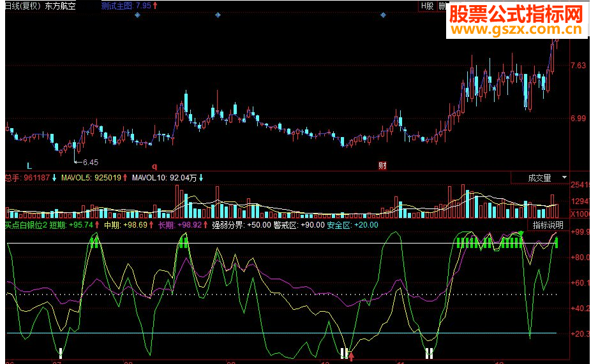Click the blue diamond marker near H股

click(x=384, y=15)
